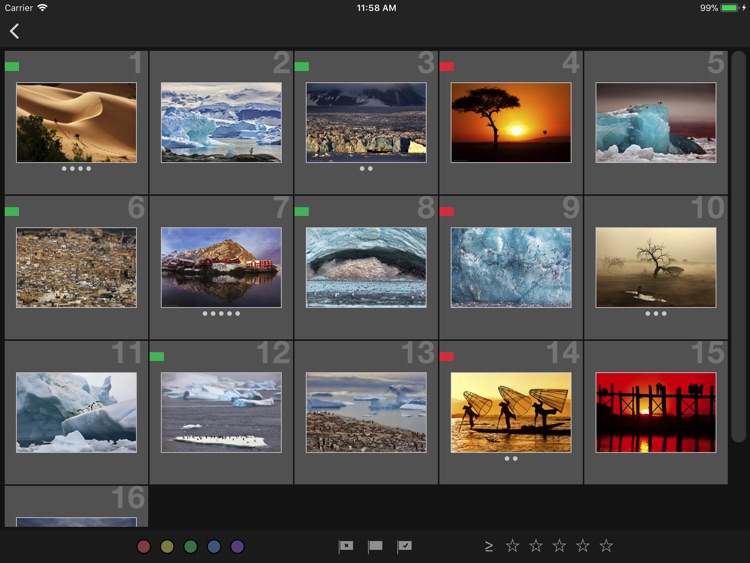Tap four-dot rating under photo 1
Image resolution: width=750 pixels, height=563 pixels.
[x=77, y=168]
